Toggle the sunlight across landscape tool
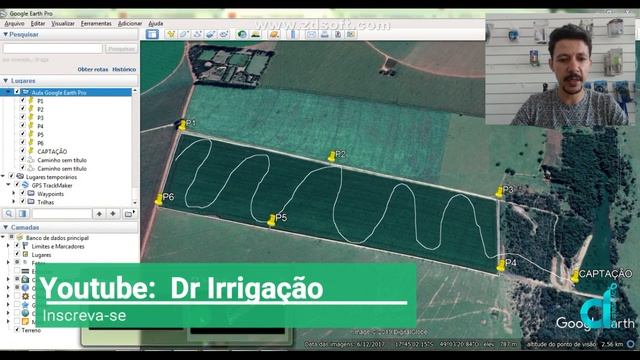Viewport: 640px width, 360px height. [x=256, y=34]
